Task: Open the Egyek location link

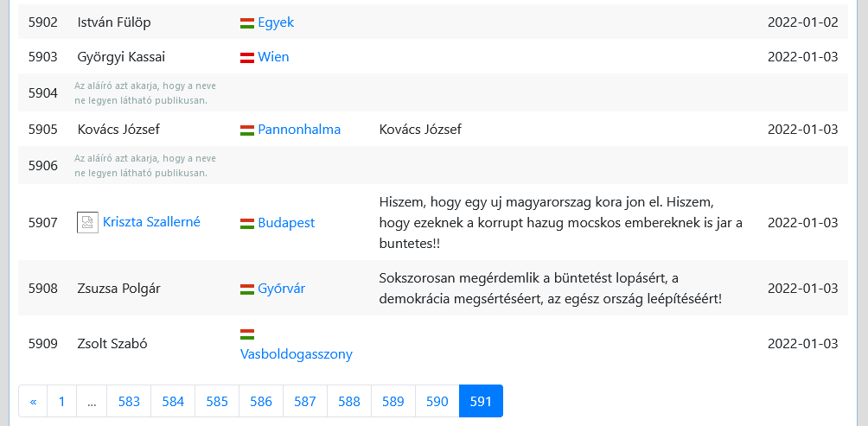Action: [x=276, y=22]
